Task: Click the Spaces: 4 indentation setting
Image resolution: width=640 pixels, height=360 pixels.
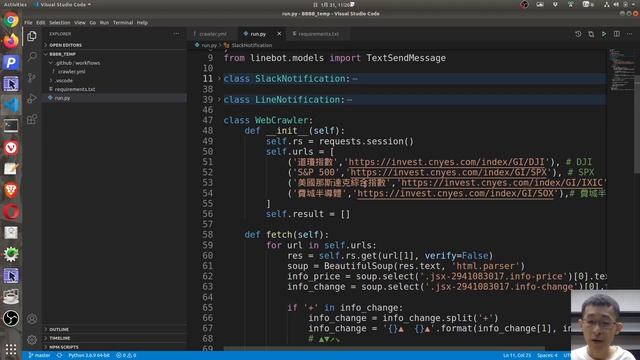Action: point(547,356)
